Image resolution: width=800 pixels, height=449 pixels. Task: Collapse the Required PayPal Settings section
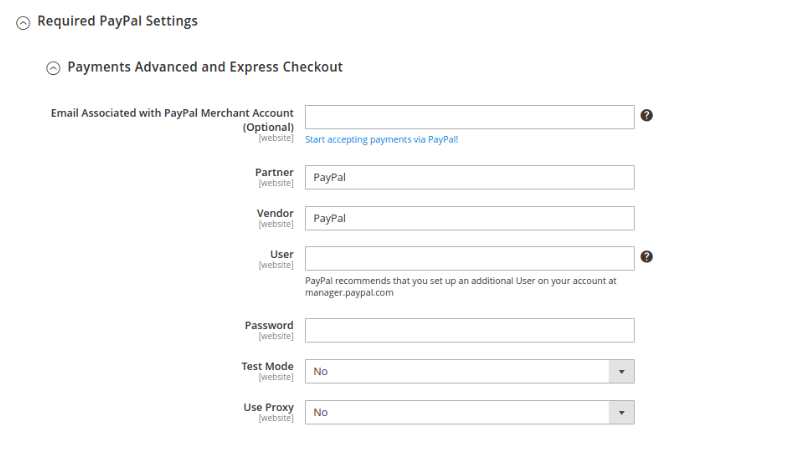tap(23, 23)
